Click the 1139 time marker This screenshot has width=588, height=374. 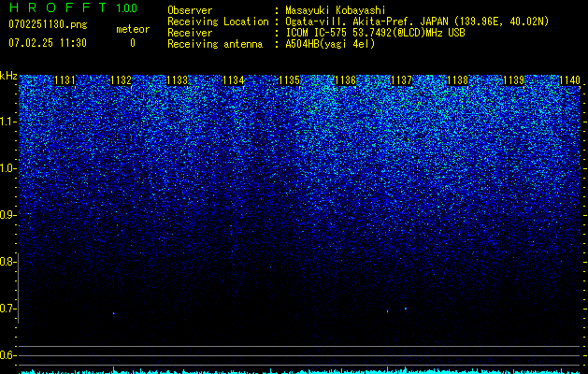(514, 80)
